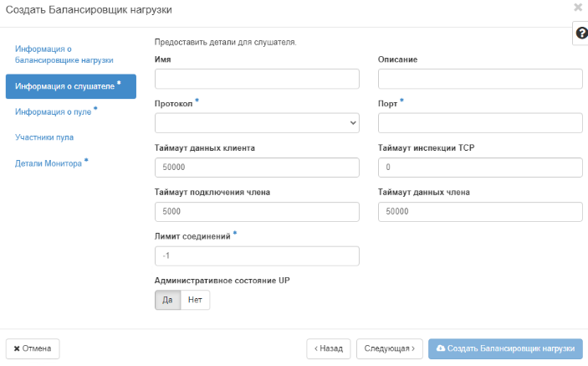Click into the Описание field
588x366 pixels.
click(480, 79)
